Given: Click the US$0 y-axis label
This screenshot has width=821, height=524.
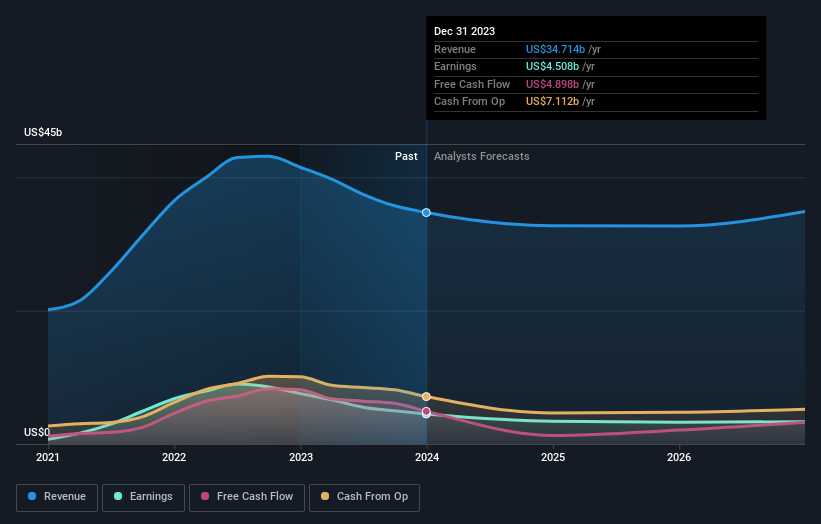Looking at the screenshot, I should 37,432.
